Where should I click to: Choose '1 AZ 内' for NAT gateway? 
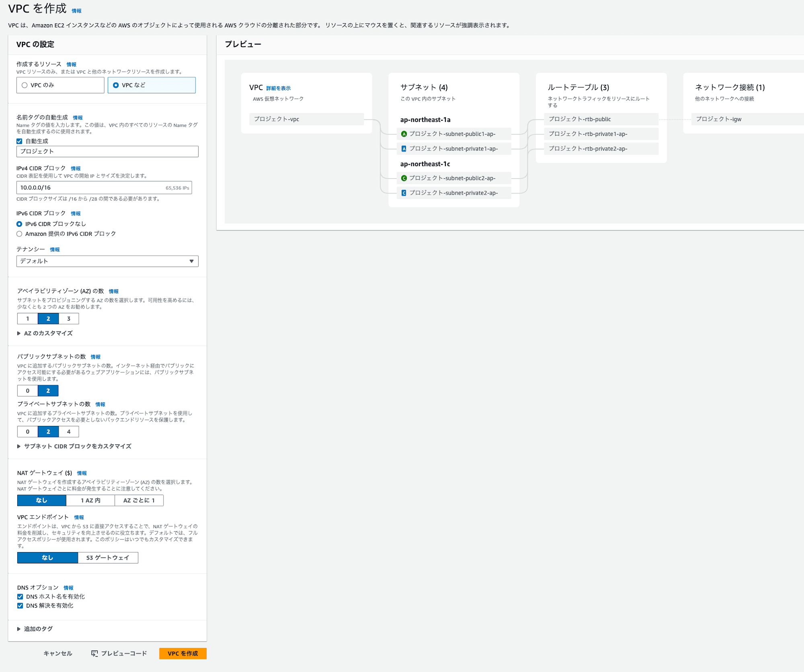point(90,501)
